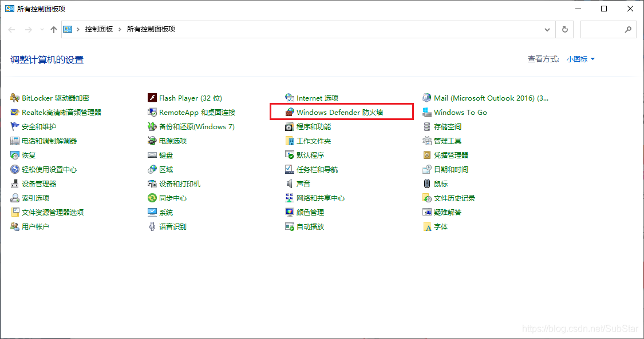
Task: Click the 程序和功能 icon
Action: coord(290,127)
